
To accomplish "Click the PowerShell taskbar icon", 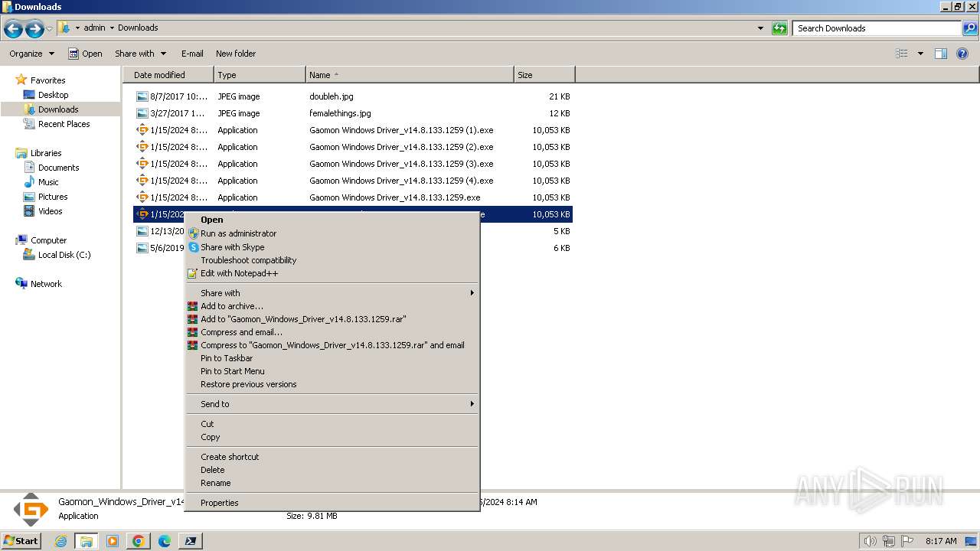I will [191, 541].
